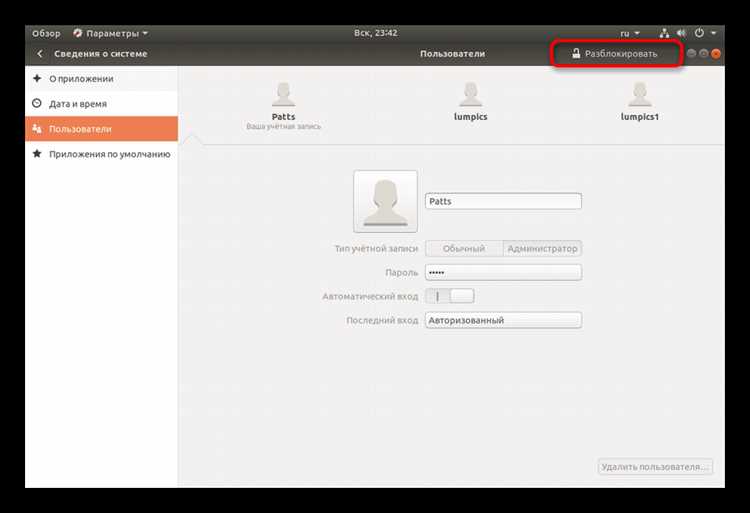Open the power icon system menu
The height and width of the screenshot is (513, 750).
pyautogui.click(x=699, y=33)
